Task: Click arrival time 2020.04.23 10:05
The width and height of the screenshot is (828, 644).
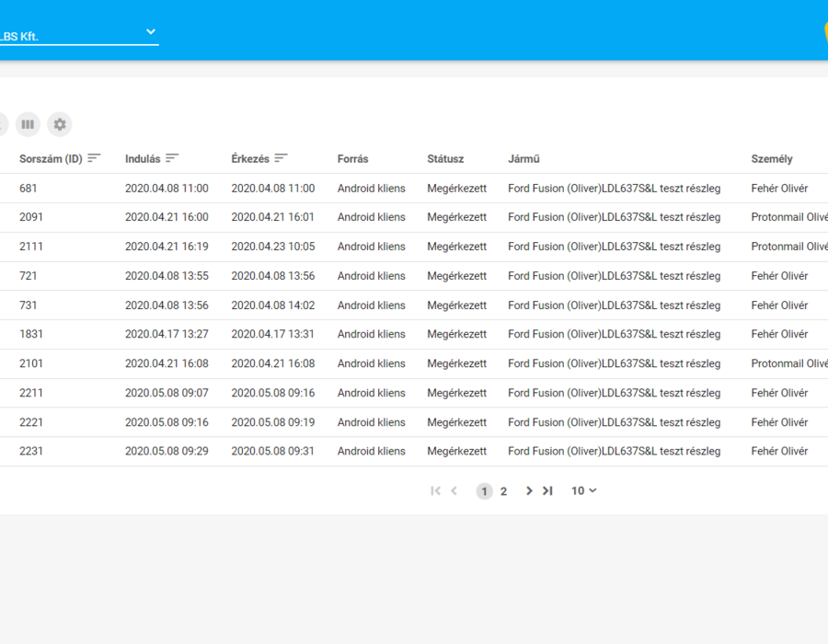Action: (x=273, y=247)
